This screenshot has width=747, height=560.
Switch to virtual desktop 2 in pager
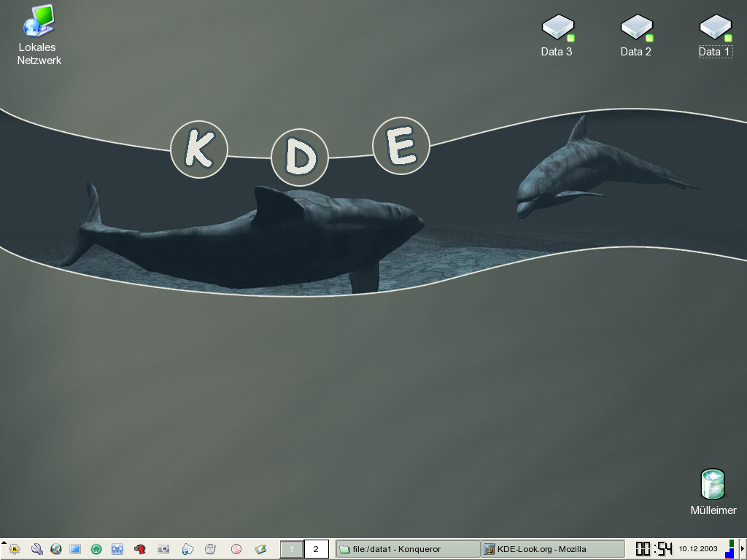[x=316, y=549]
